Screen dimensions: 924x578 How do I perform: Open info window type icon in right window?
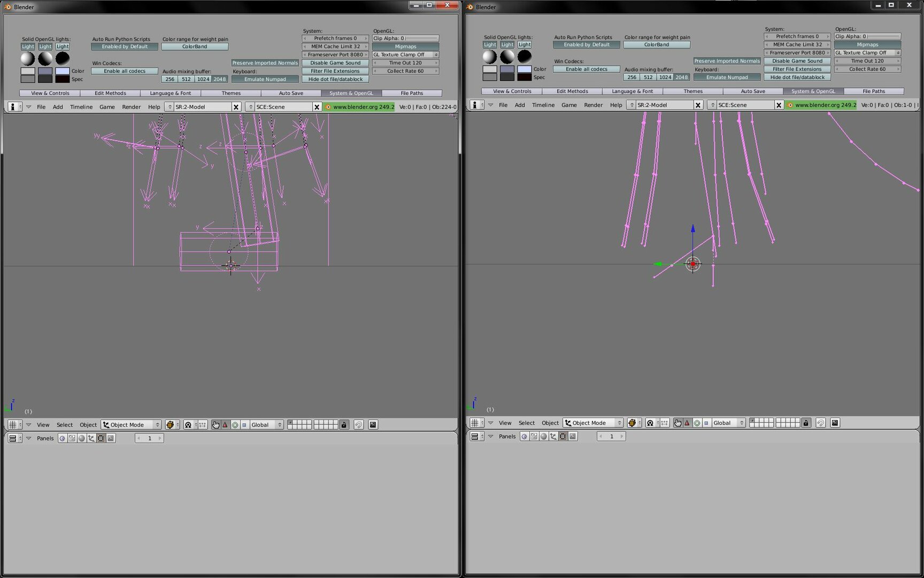[476, 105]
